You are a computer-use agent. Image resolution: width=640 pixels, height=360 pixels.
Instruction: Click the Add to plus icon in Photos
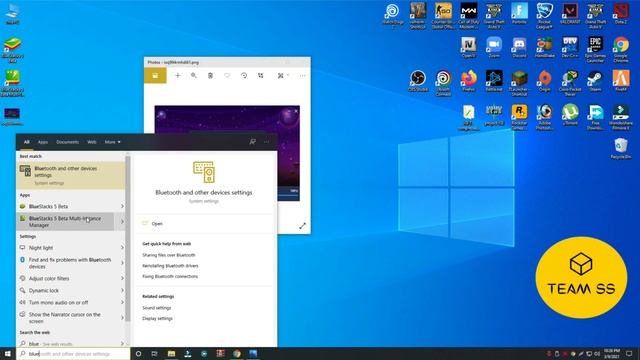[x=178, y=76]
